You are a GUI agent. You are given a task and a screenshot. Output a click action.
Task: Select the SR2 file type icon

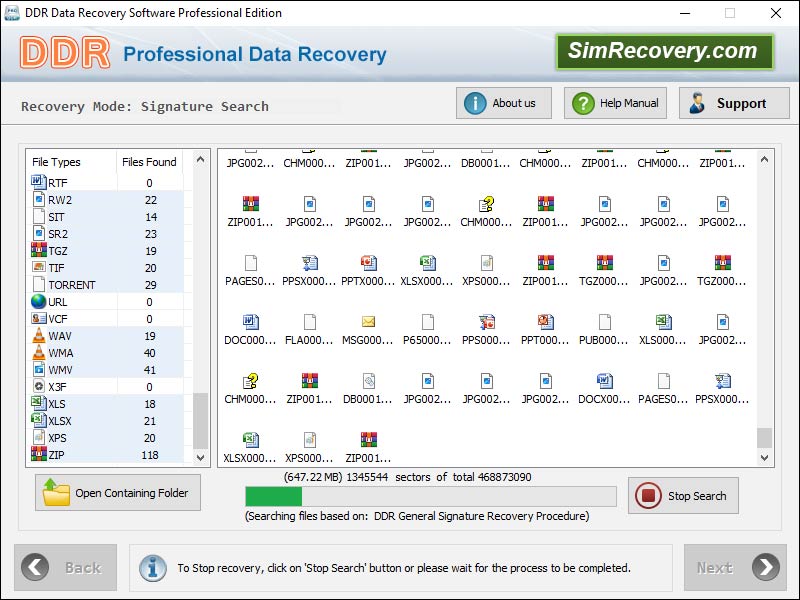39,233
